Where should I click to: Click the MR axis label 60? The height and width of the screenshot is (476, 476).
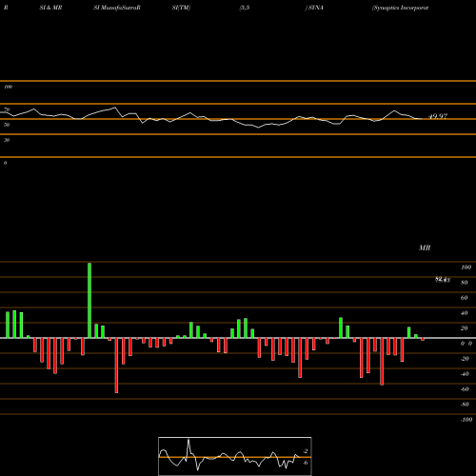[465, 298]
